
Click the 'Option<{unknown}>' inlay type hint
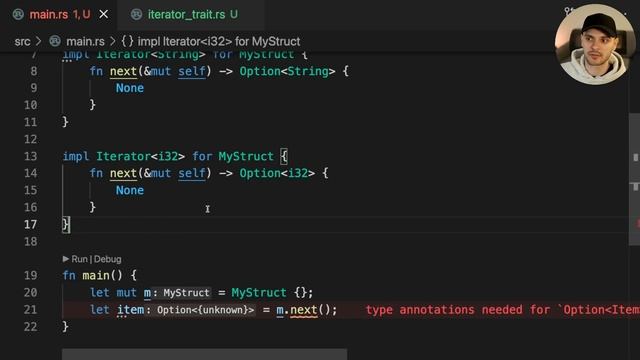(x=205, y=310)
